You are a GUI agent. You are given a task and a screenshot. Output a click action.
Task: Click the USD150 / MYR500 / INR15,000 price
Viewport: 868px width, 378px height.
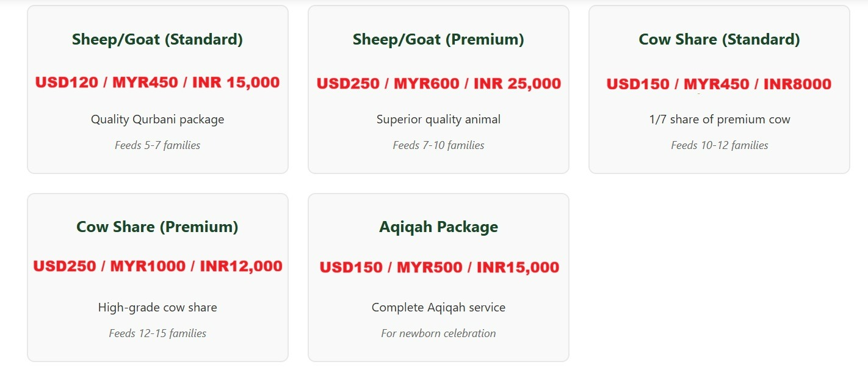coord(439,267)
